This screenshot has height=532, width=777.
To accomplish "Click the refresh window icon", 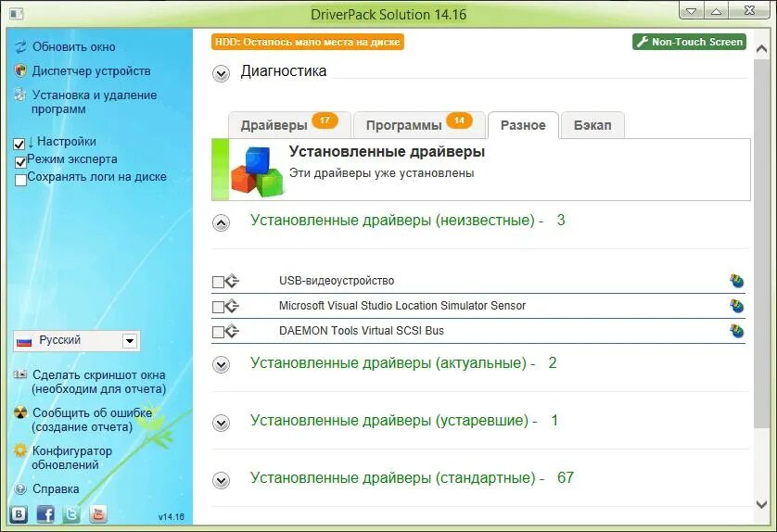I will click(x=20, y=46).
